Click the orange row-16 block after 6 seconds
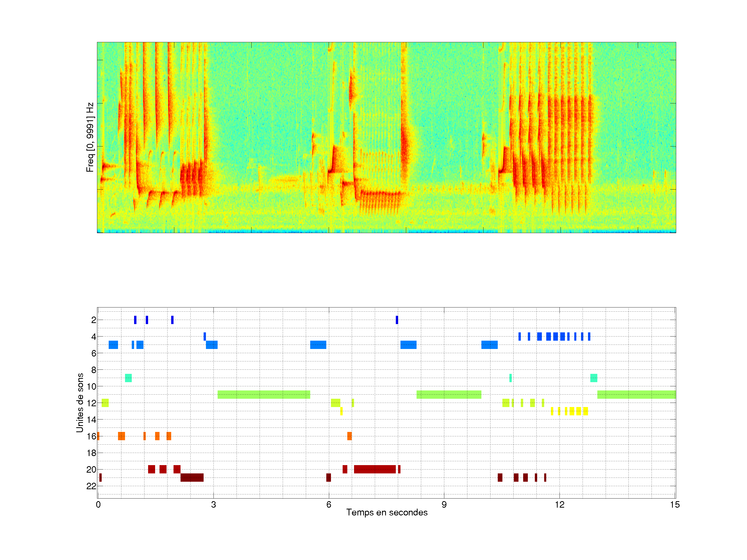 point(349,436)
